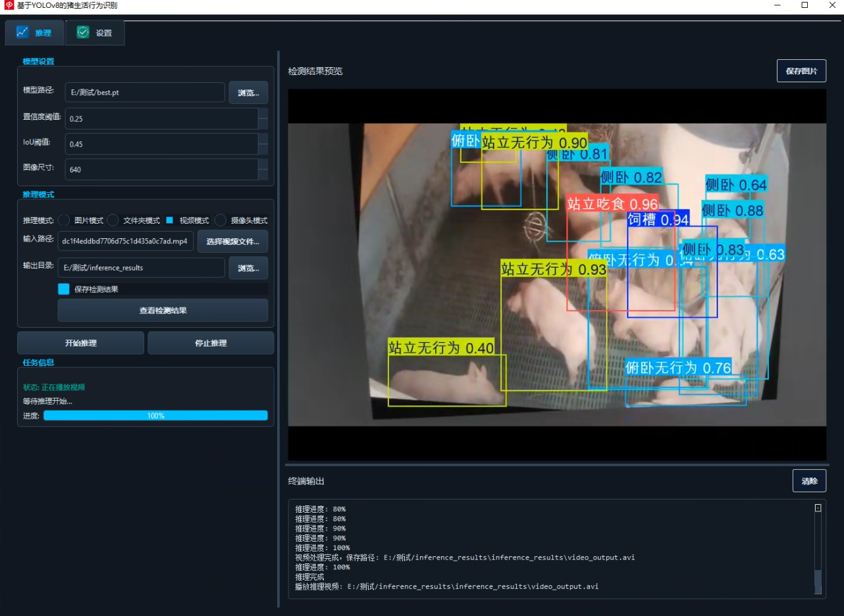This screenshot has width=844, height=616.
Task: Toggle the 保存检测结果 checkbox
Action: coord(64,289)
